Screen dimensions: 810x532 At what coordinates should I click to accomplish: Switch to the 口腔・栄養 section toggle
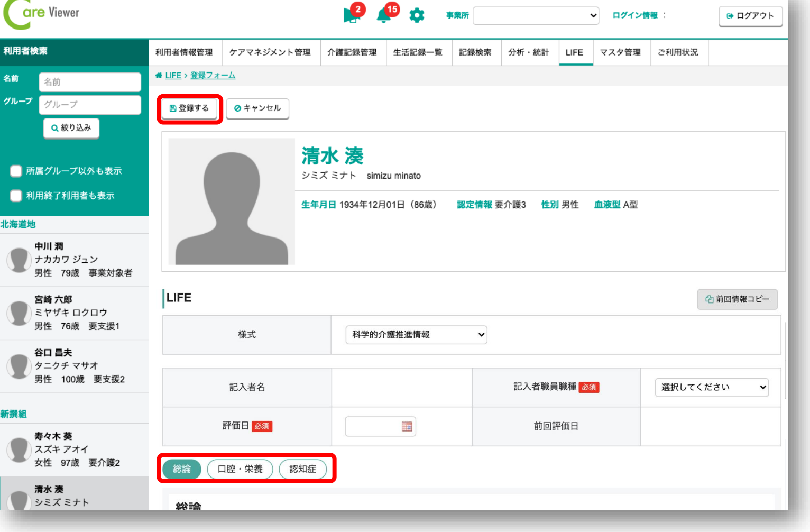pyautogui.click(x=240, y=469)
